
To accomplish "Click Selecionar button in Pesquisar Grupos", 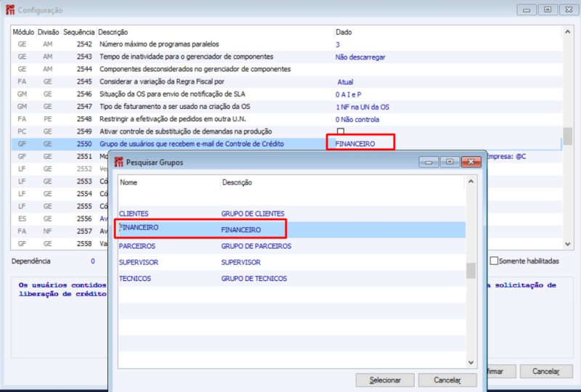I will tap(385, 380).
